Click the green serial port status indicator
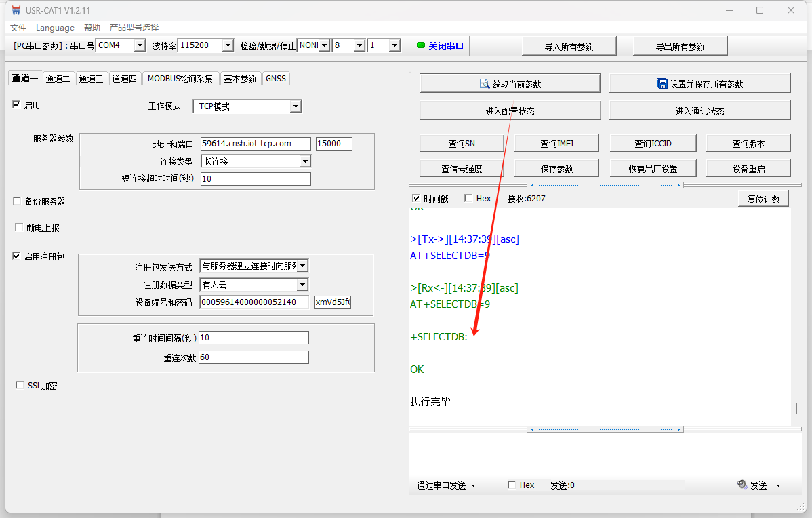The width and height of the screenshot is (812, 518). click(x=421, y=45)
